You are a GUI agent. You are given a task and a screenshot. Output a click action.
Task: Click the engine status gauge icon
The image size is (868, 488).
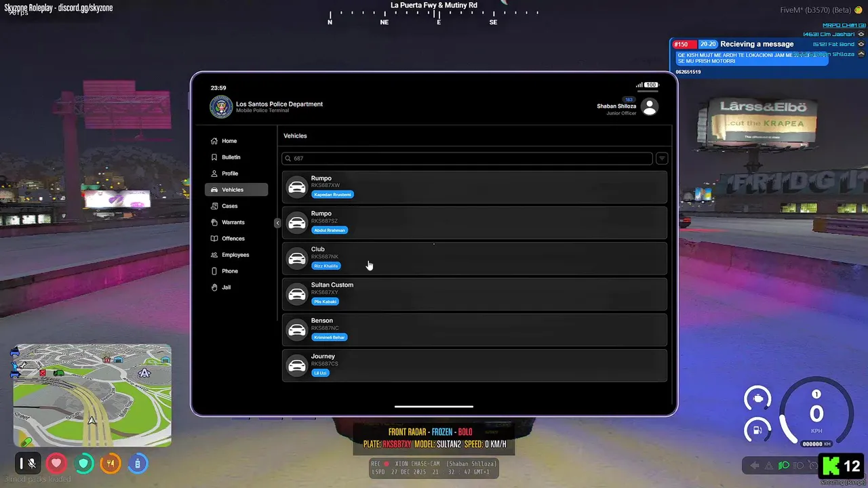click(x=757, y=399)
